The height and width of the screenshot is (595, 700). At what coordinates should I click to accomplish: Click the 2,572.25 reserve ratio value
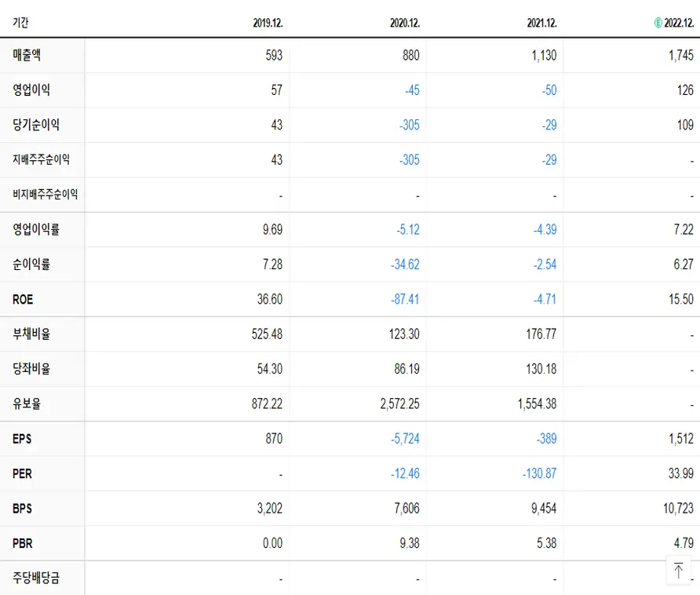400,403
